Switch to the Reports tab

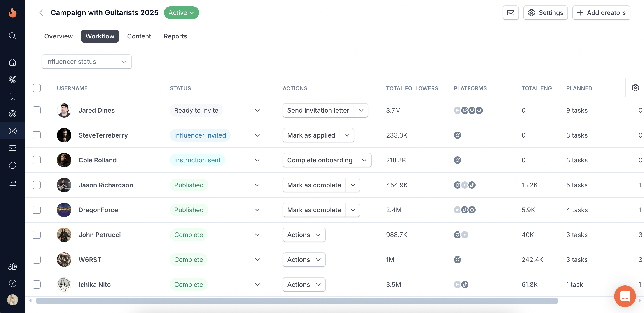[x=175, y=36]
